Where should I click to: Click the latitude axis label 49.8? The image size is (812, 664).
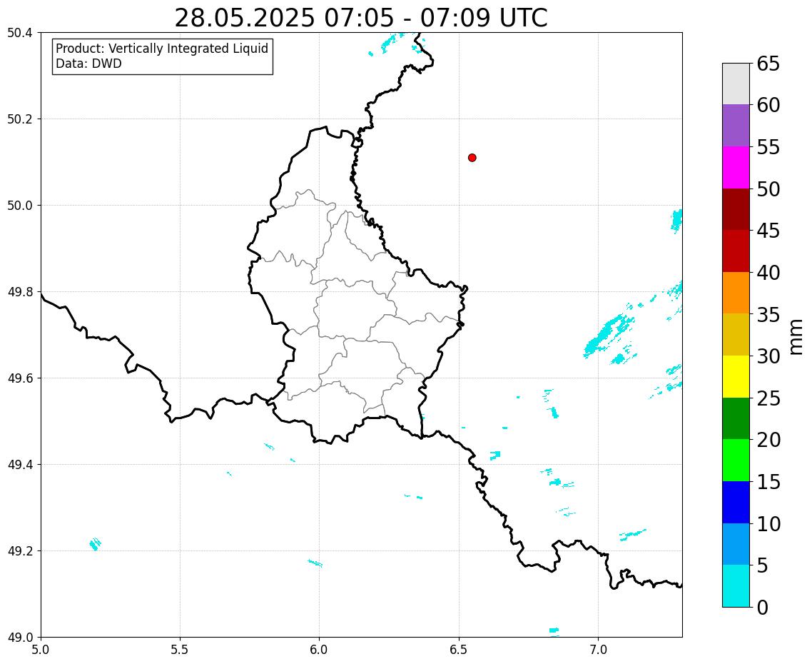20,292
